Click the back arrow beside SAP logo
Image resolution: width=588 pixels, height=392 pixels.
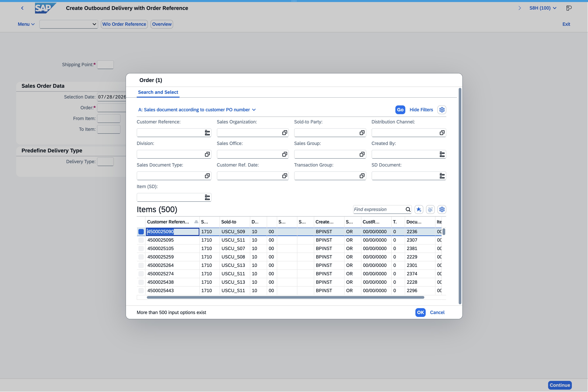coord(22,8)
